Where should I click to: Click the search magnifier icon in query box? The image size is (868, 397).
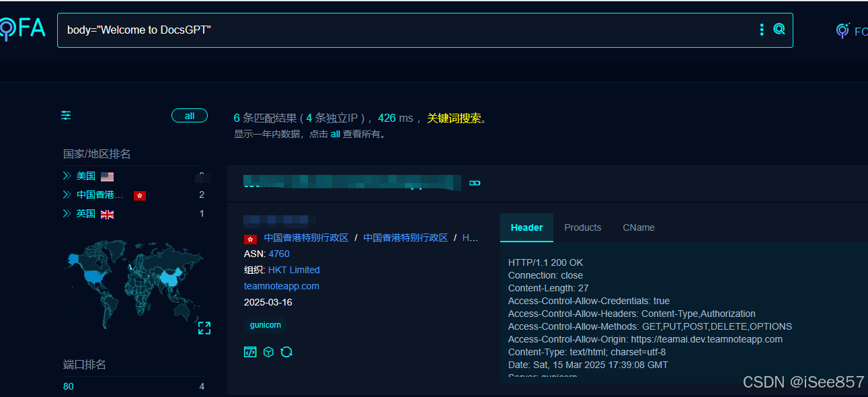coord(779,29)
